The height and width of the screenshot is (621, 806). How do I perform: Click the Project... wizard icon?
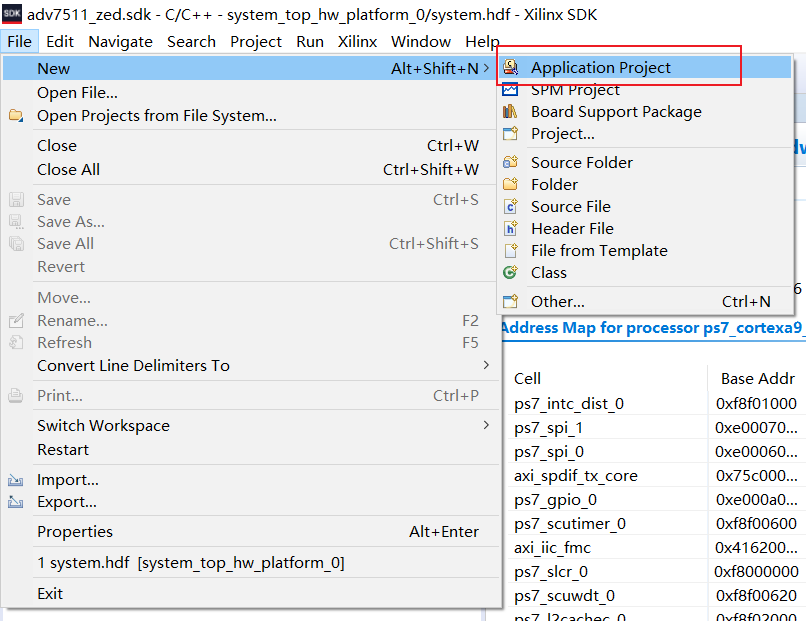[x=510, y=134]
